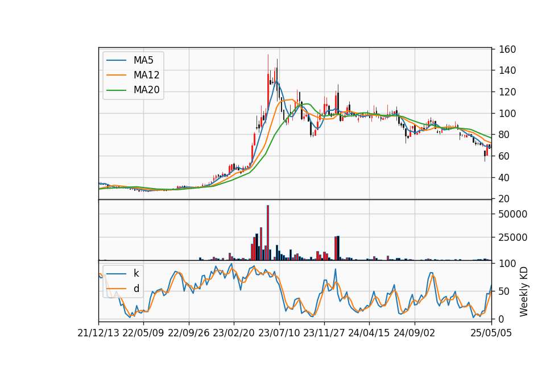The height and width of the screenshot is (392, 546).
Task: Click the 50000 volume axis label
Action: pos(512,214)
